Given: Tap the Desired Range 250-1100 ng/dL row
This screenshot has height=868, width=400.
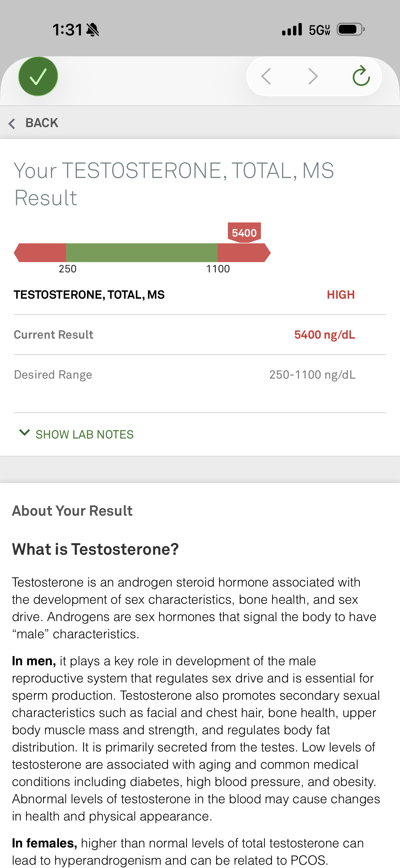Looking at the screenshot, I should pyautogui.click(x=200, y=375).
